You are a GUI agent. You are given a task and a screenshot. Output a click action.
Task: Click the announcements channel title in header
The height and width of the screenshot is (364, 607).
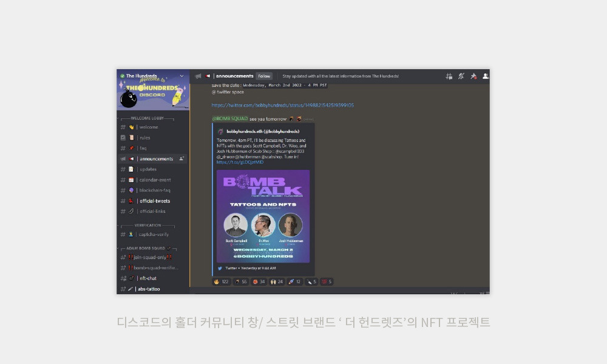pos(234,76)
